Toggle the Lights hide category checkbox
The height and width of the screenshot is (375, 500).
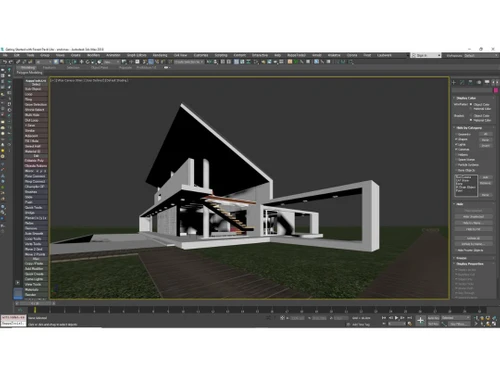(x=456, y=145)
